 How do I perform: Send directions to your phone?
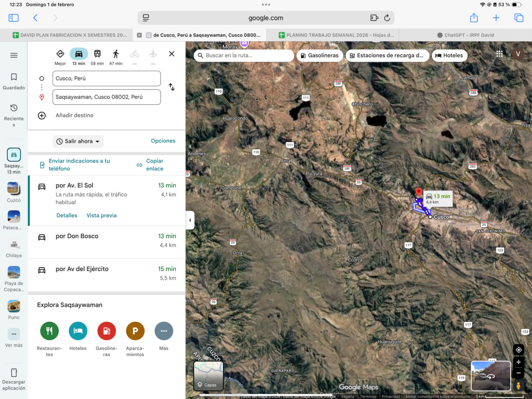click(79, 165)
